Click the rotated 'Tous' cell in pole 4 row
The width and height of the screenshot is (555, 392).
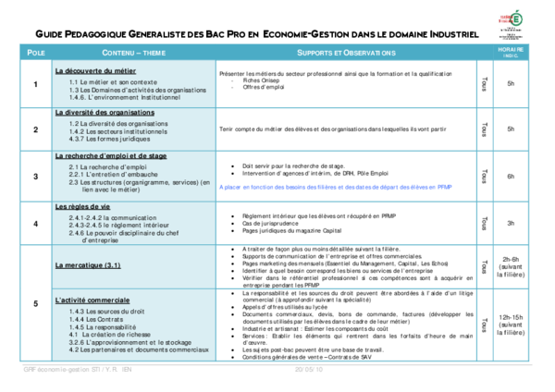point(485,223)
